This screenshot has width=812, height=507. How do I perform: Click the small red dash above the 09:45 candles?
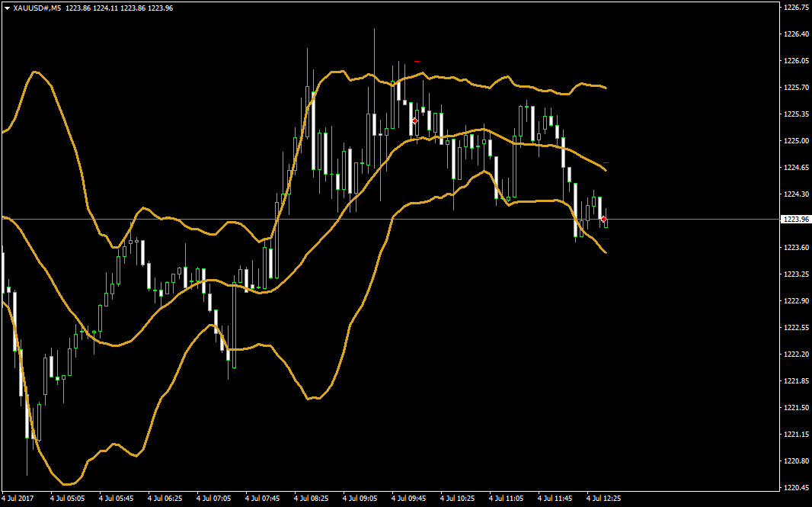click(x=417, y=61)
